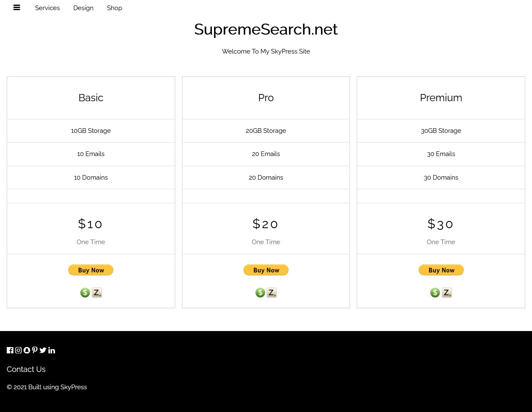Click the Snapchat footer icon
The image size is (532, 412).
[x=27, y=350]
